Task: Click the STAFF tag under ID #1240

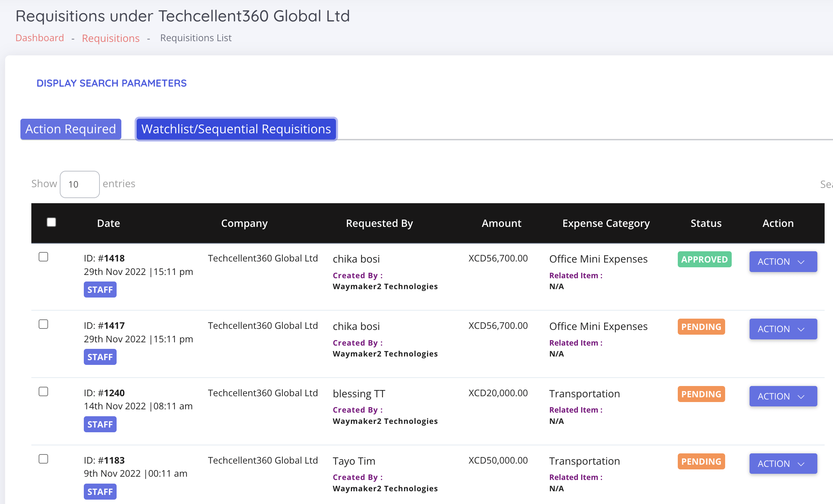Action: tap(100, 424)
